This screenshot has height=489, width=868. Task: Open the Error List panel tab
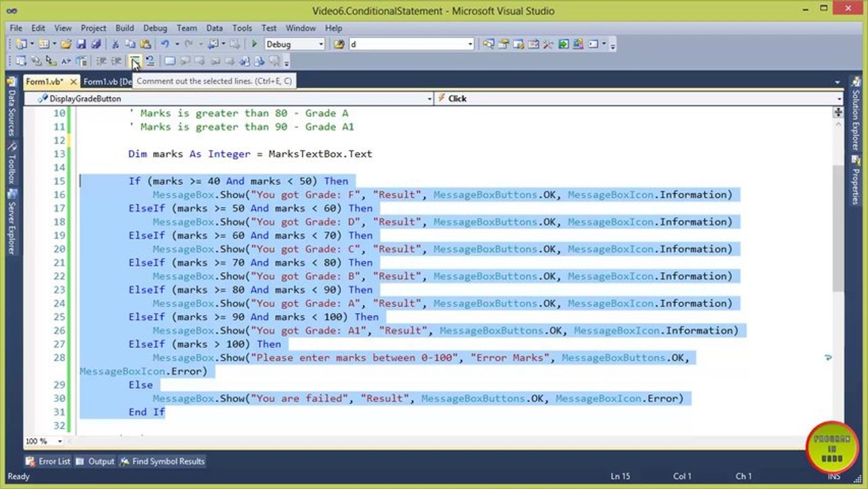[x=48, y=461]
